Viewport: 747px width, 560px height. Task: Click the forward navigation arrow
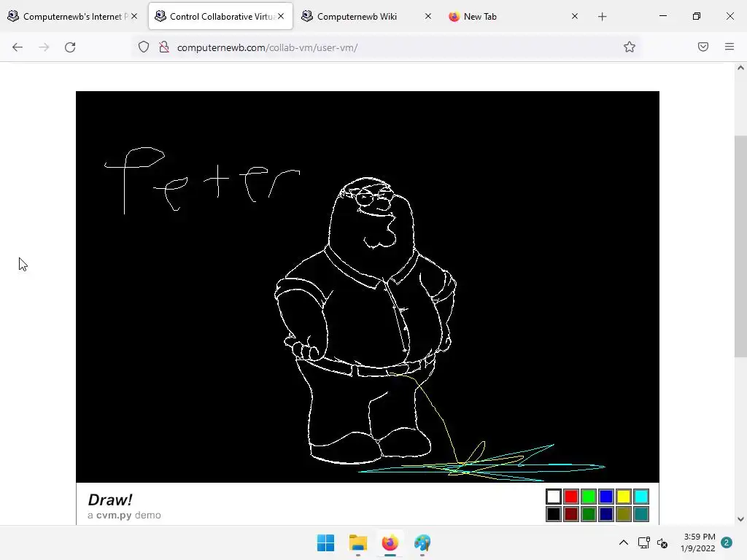click(44, 47)
